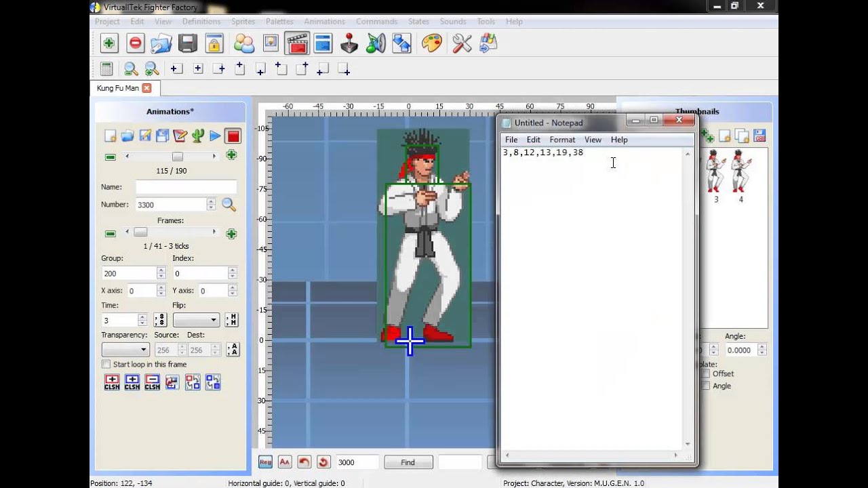Click the AA button below canvas
The width and height of the screenshot is (868, 488).
coord(285,462)
